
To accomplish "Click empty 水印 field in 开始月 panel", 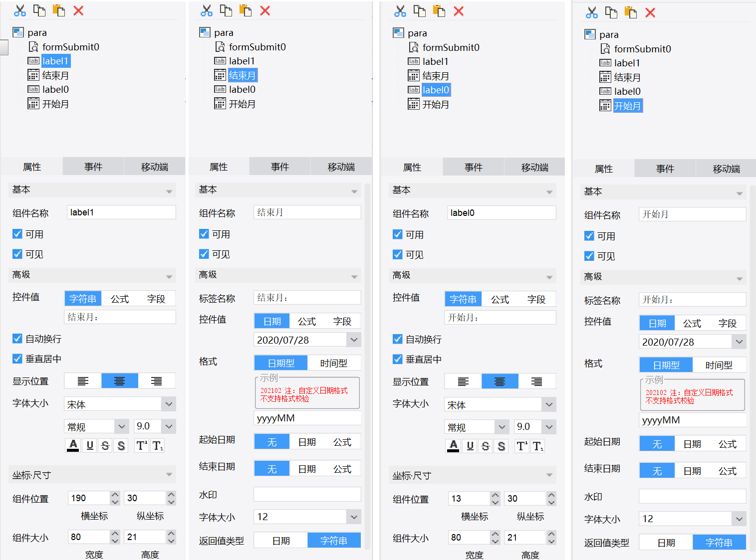I will click(x=693, y=496).
